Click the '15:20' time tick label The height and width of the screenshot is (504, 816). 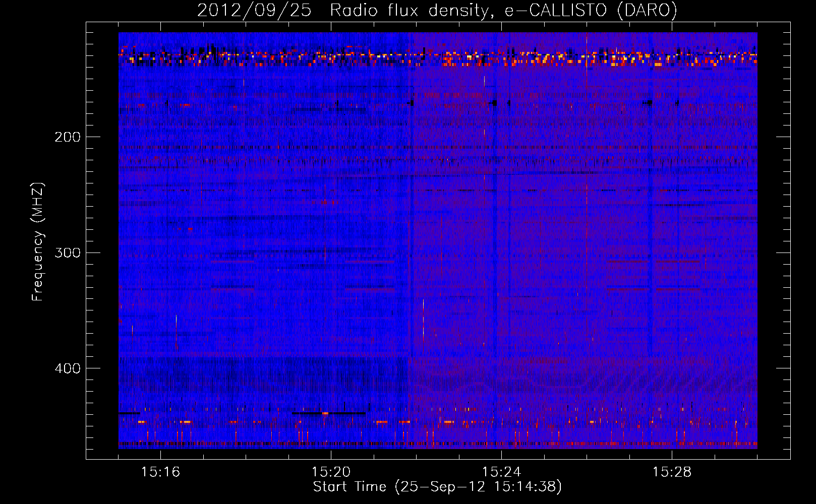pos(331,472)
